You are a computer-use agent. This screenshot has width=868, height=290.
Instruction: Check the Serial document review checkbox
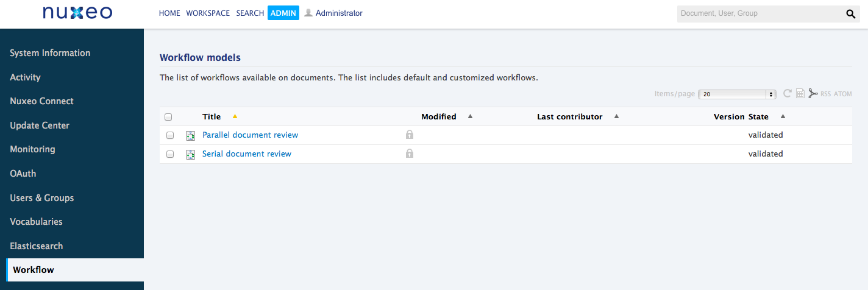(170, 154)
